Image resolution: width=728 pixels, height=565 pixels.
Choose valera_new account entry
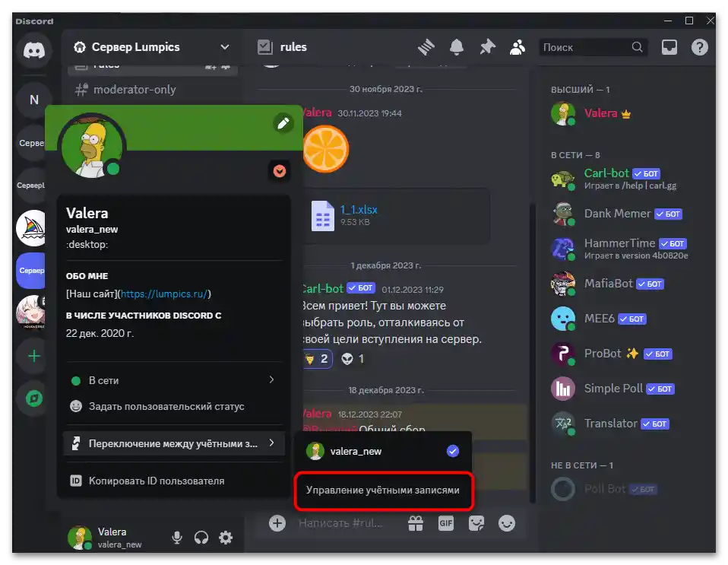click(x=383, y=451)
